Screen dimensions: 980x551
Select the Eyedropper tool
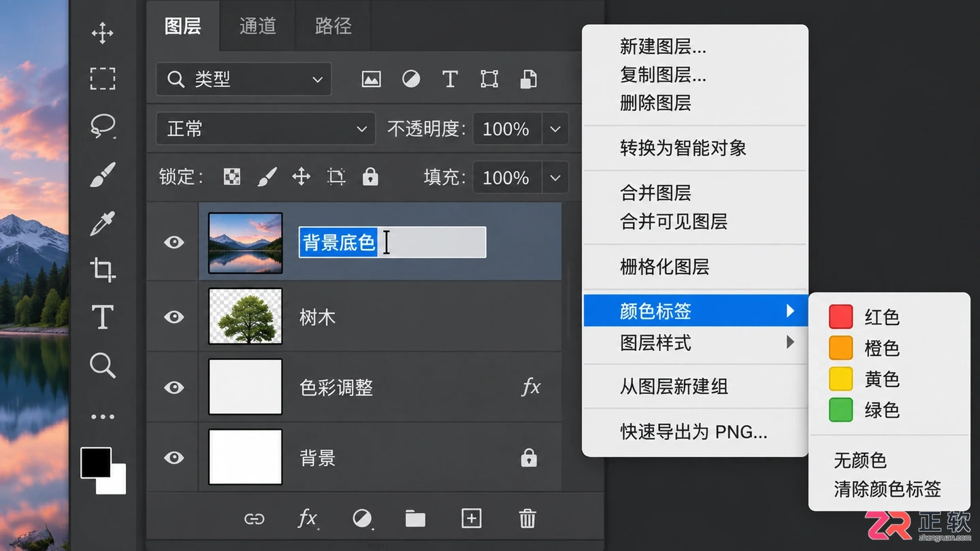[x=103, y=223]
